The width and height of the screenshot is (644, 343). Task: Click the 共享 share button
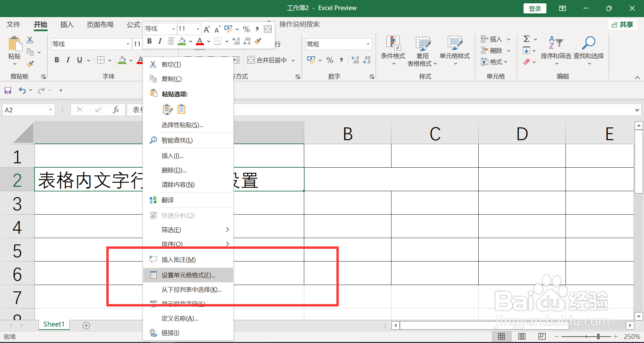point(623,24)
